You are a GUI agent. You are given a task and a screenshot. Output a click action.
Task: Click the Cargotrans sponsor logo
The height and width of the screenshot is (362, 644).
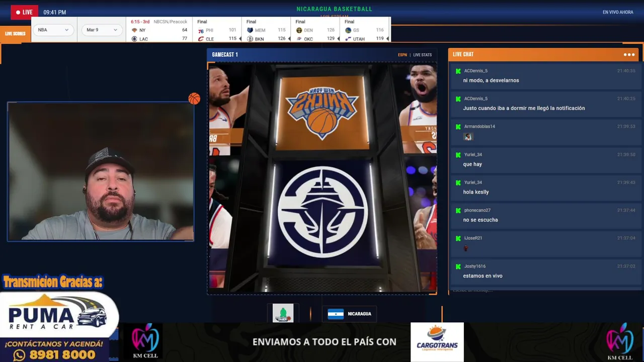coord(437,342)
